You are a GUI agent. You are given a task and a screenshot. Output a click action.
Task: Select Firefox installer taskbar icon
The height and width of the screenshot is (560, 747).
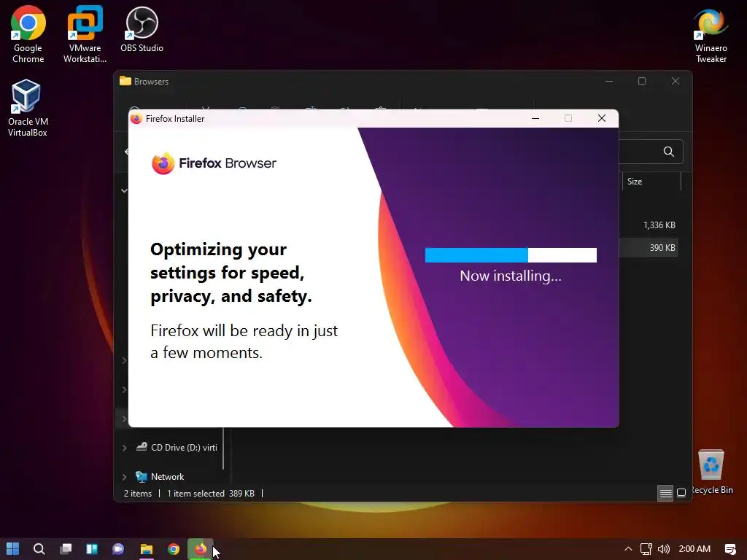[201, 549]
